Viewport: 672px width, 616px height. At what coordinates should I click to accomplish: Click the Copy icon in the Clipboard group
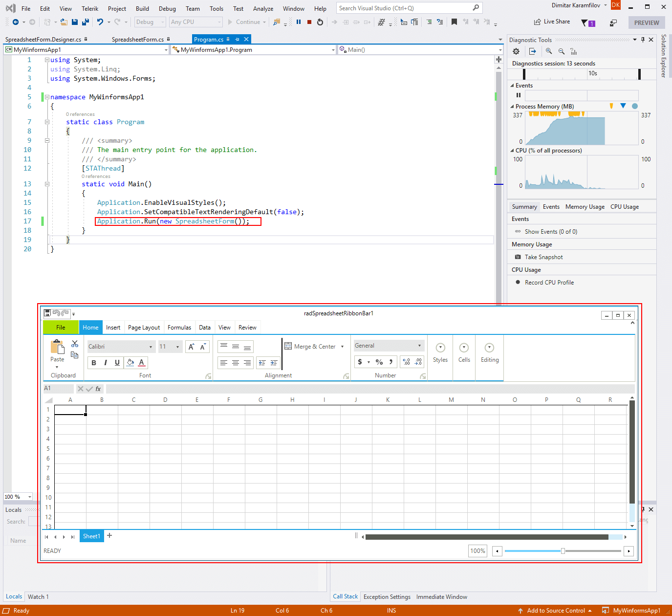pyautogui.click(x=75, y=355)
